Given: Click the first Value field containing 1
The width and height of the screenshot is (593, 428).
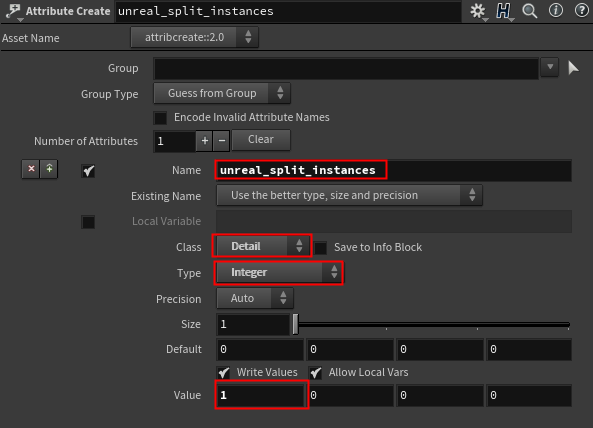Looking at the screenshot, I should 260,395.
